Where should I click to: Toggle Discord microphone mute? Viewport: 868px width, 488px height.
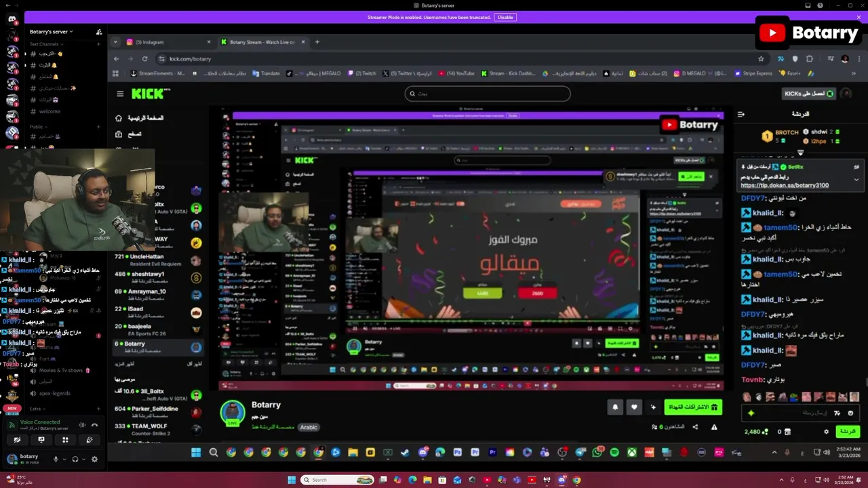[56, 459]
